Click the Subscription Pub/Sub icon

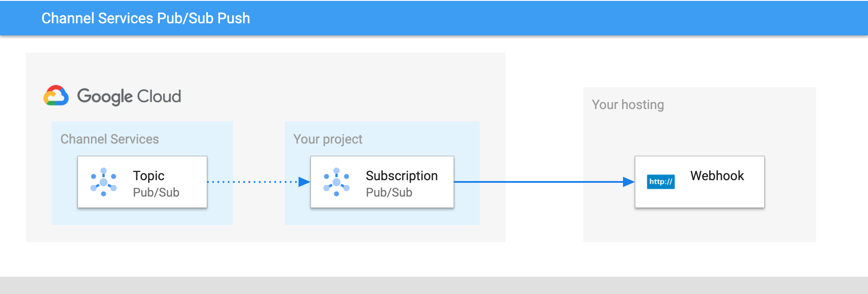[x=337, y=182]
